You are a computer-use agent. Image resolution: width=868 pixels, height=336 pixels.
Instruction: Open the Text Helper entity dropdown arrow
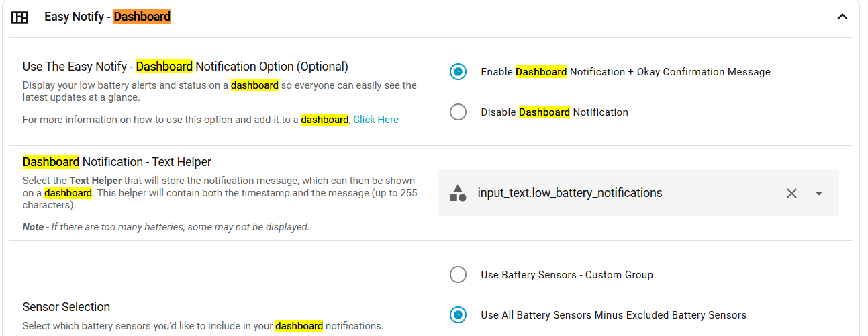(819, 194)
